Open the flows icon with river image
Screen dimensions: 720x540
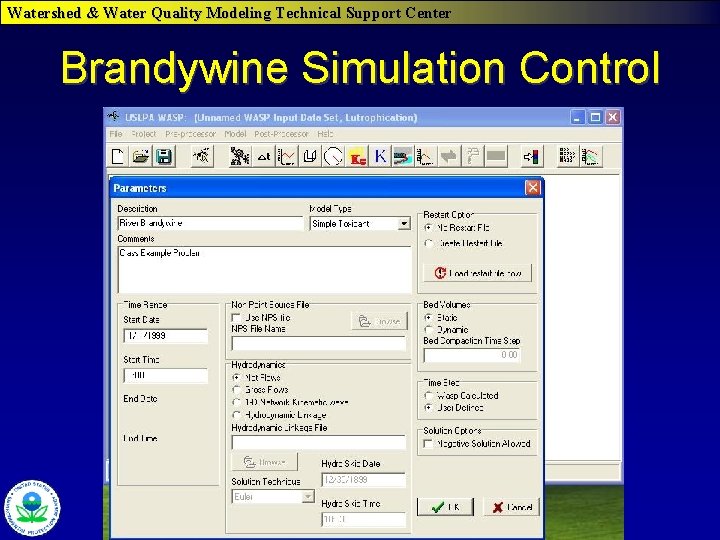click(x=403, y=157)
